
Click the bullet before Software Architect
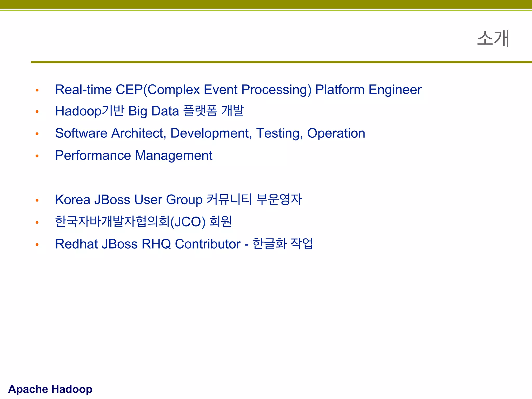[37, 134]
